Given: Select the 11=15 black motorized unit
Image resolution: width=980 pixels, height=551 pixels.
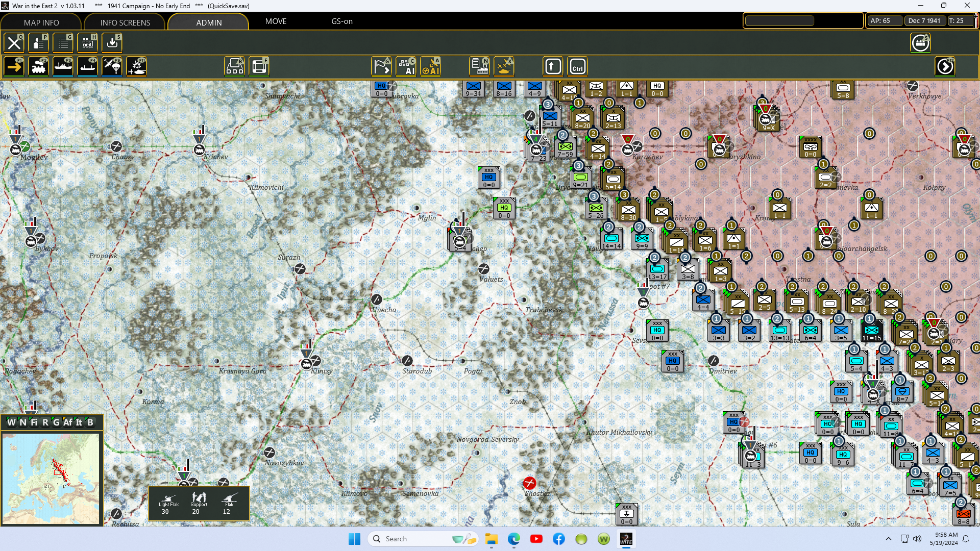Looking at the screenshot, I should point(872,331).
